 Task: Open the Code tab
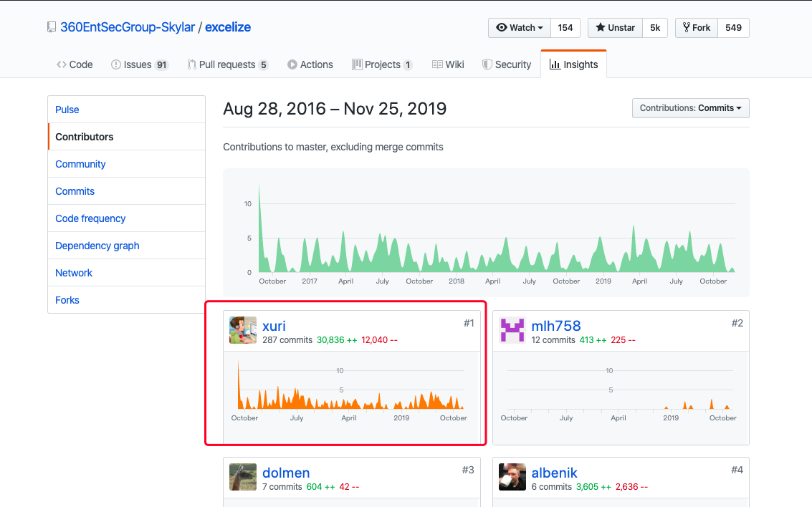pyautogui.click(x=75, y=64)
